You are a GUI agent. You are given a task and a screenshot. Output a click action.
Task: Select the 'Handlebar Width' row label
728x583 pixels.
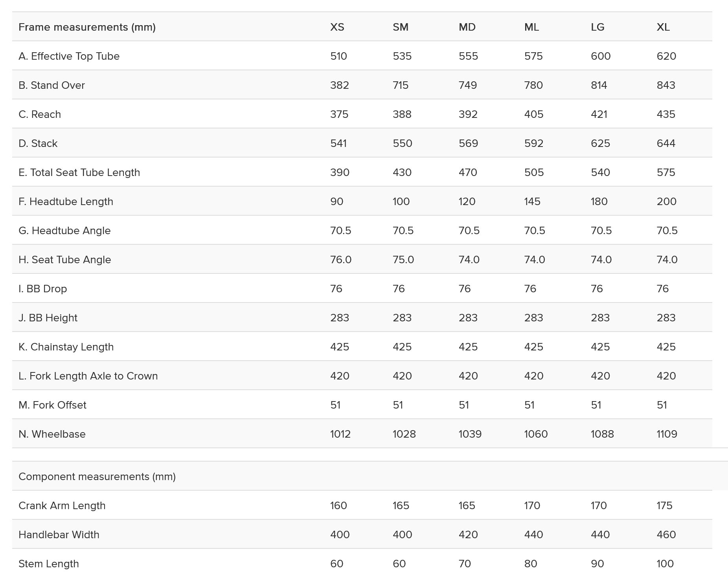(x=59, y=535)
